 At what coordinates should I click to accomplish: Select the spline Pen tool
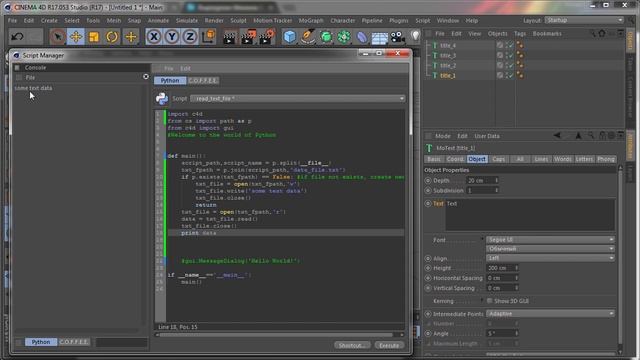pyautogui.click(x=308, y=37)
